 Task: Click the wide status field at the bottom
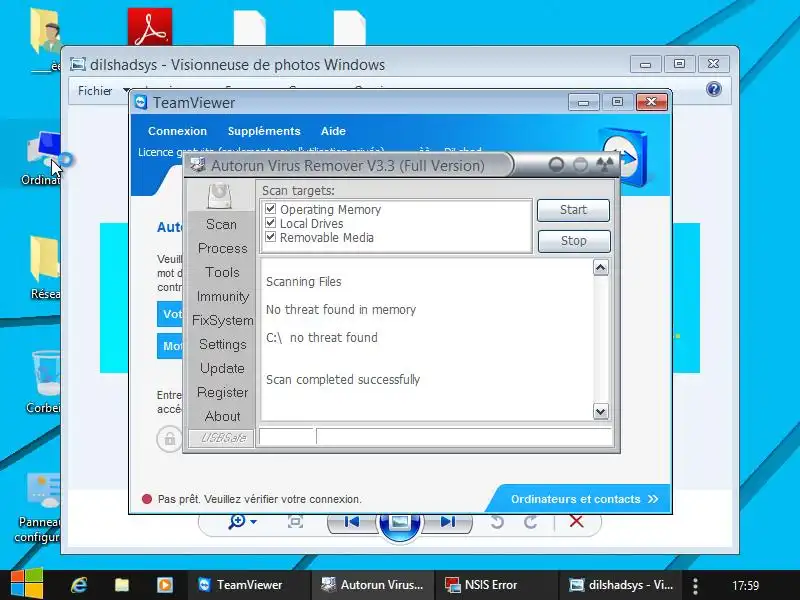464,437
